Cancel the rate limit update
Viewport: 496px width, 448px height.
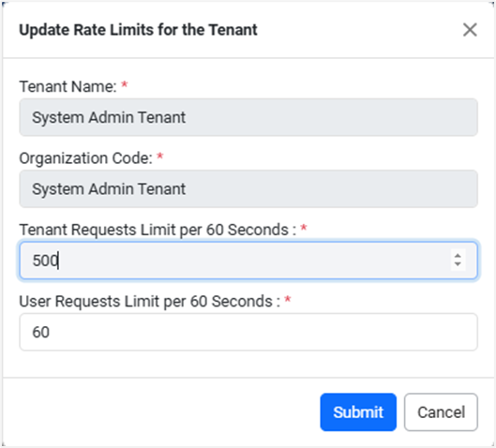click(441, 412)
